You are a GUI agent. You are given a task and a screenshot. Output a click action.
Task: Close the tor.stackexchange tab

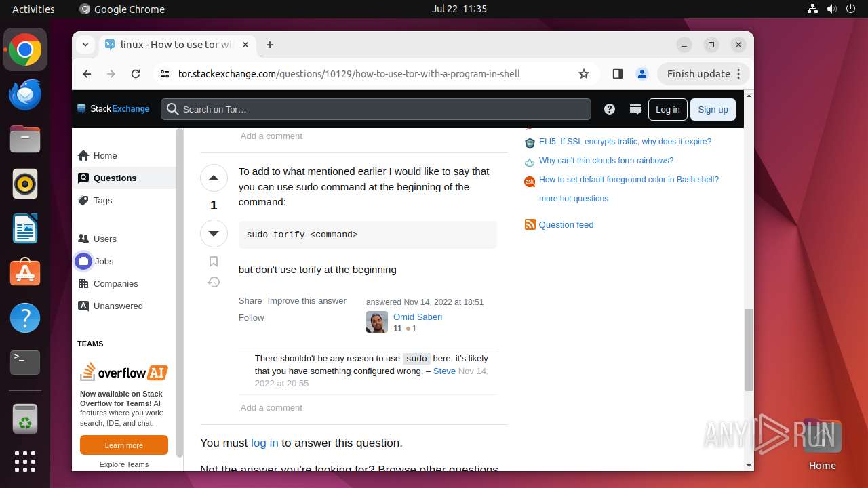[245, 45]
